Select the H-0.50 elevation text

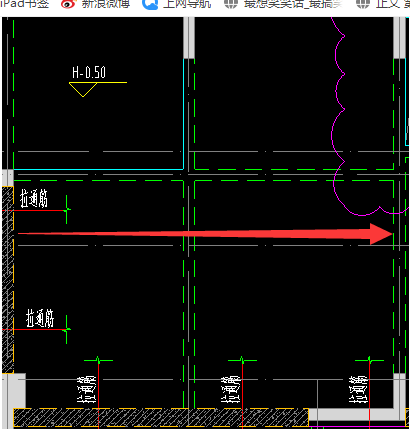pos(89,72)
